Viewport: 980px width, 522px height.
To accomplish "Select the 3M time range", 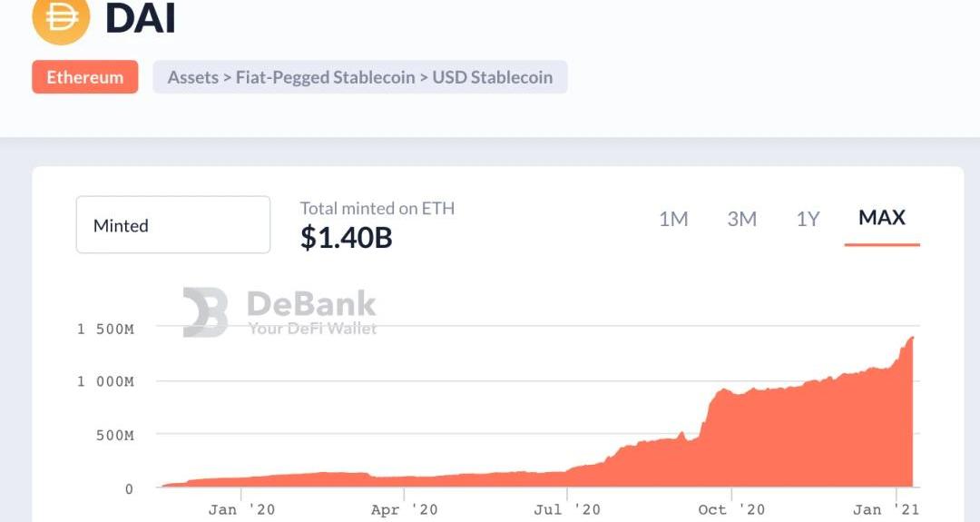I will click(741, 219).
